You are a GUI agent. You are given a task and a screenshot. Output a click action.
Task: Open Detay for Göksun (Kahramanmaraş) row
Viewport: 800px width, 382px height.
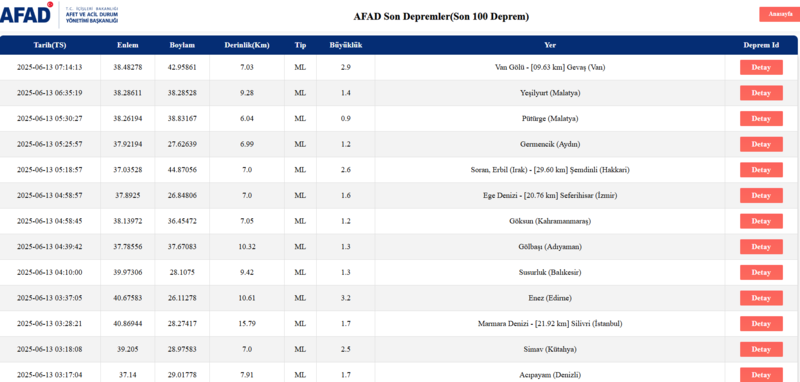click(x=761, y=221)
